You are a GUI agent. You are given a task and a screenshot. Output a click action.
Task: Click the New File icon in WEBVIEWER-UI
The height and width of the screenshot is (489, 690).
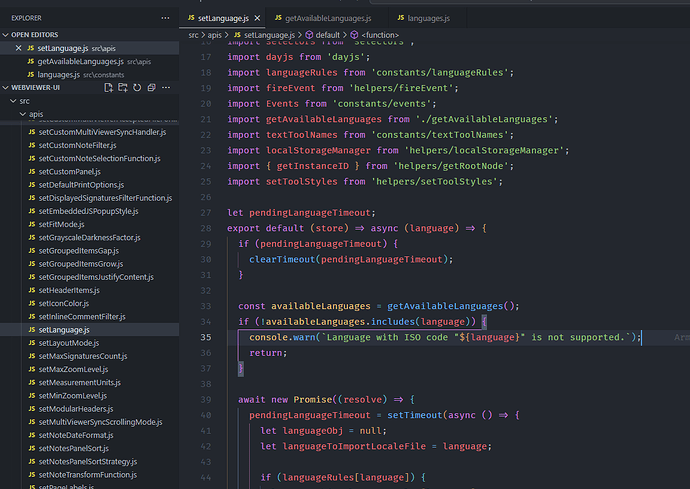[108, 88]
